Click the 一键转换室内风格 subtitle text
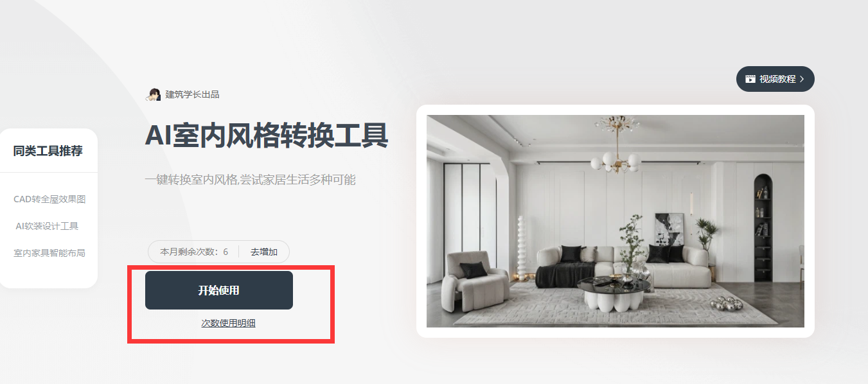Viewport: 868px width, 384px height. click(250, 180)
